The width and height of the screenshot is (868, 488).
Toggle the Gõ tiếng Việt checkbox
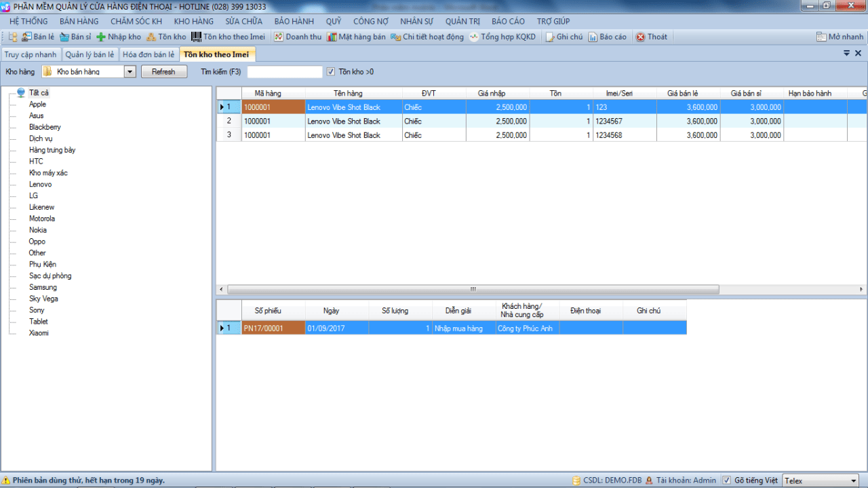[726, 481]
